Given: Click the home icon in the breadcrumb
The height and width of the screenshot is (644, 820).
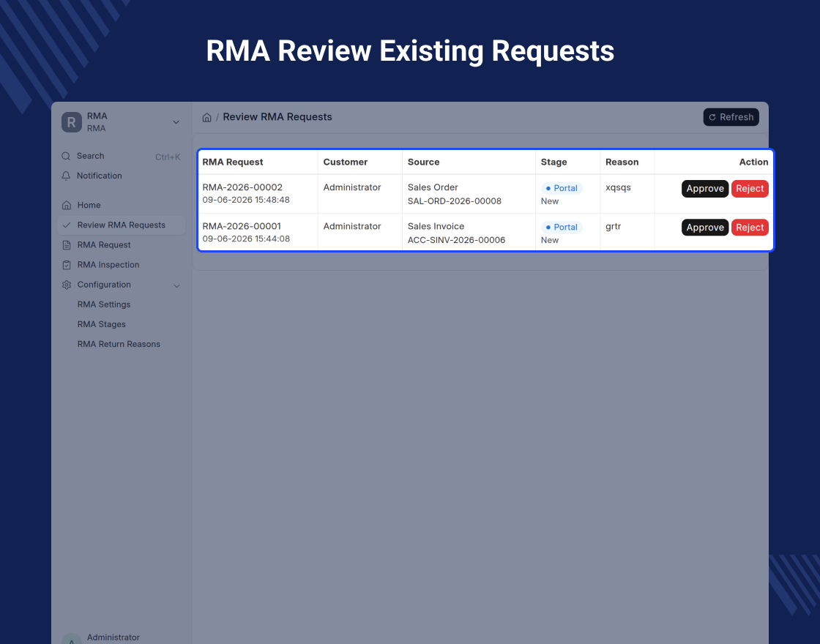Looking at the screenshot, I should (206, 118).
